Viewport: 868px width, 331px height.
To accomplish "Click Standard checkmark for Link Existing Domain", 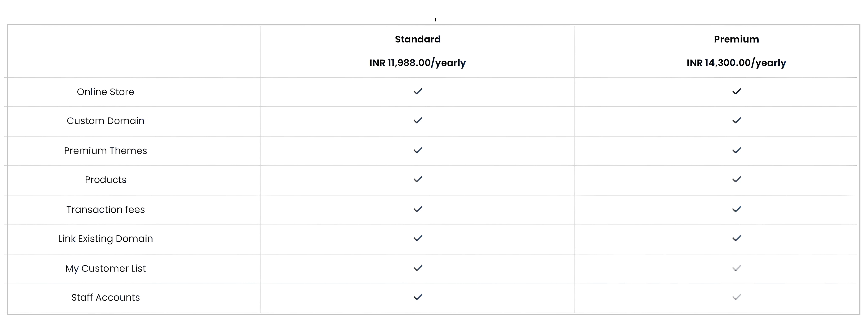I will (418, 238).
